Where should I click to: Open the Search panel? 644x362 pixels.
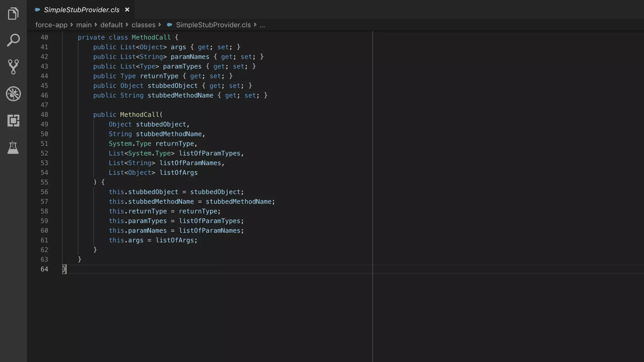[x=13, y=40]
